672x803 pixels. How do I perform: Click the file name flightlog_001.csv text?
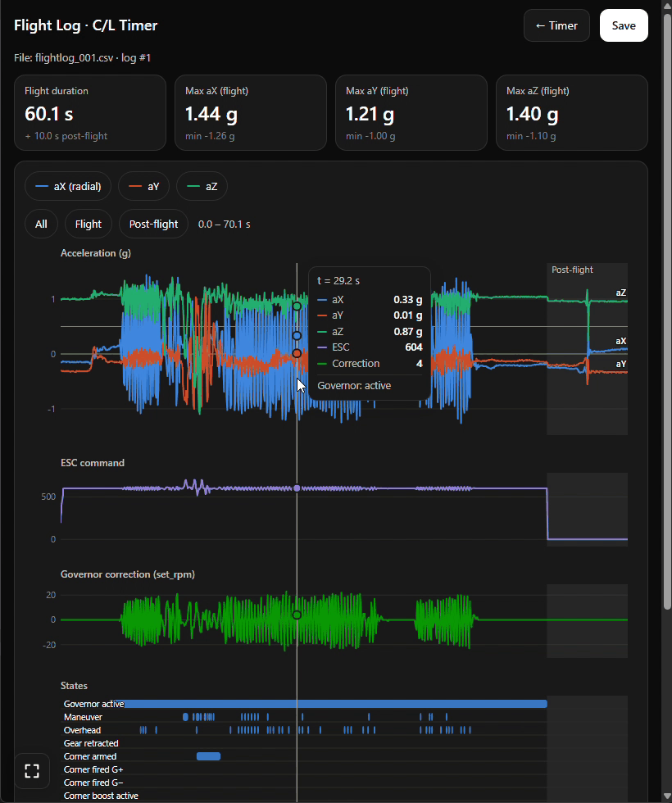coord(74,58)
